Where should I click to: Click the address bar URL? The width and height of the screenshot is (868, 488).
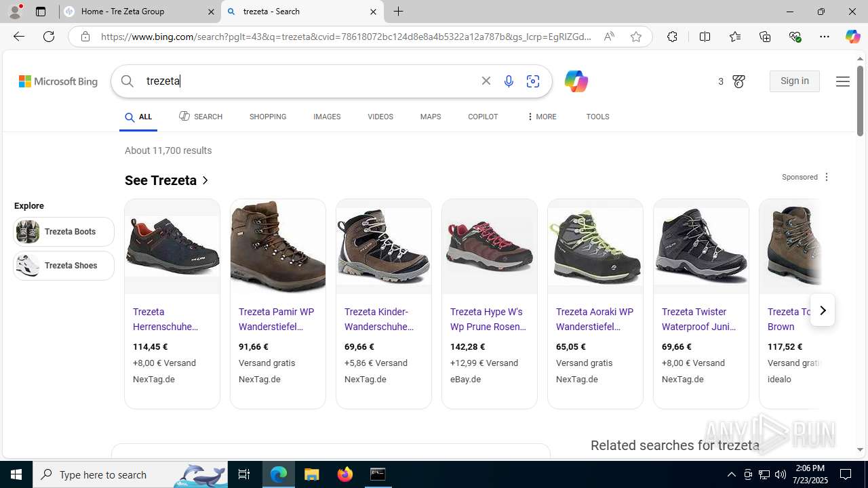pyautogui.click(x=346, y=37)
